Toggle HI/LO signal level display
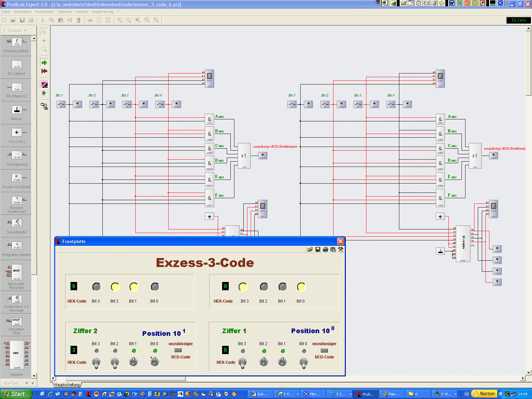The height and width of the screenshot is (399, 532). click(x=44, y=85)
